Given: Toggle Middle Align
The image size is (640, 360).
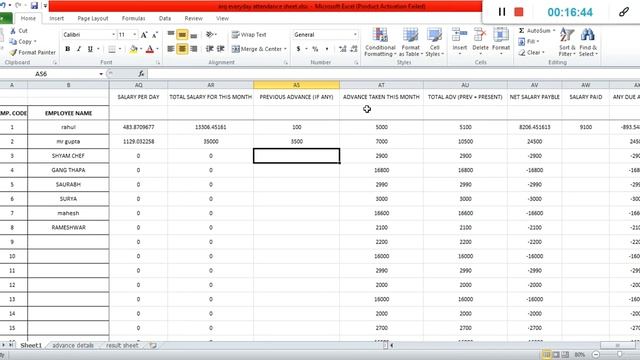Looking at the screenshot, I should pos(182,35).
